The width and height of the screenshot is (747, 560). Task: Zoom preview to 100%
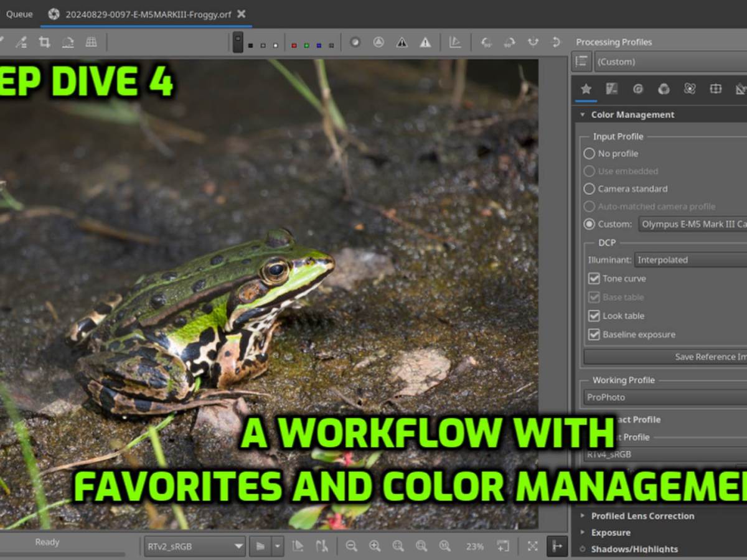[445, 546]
